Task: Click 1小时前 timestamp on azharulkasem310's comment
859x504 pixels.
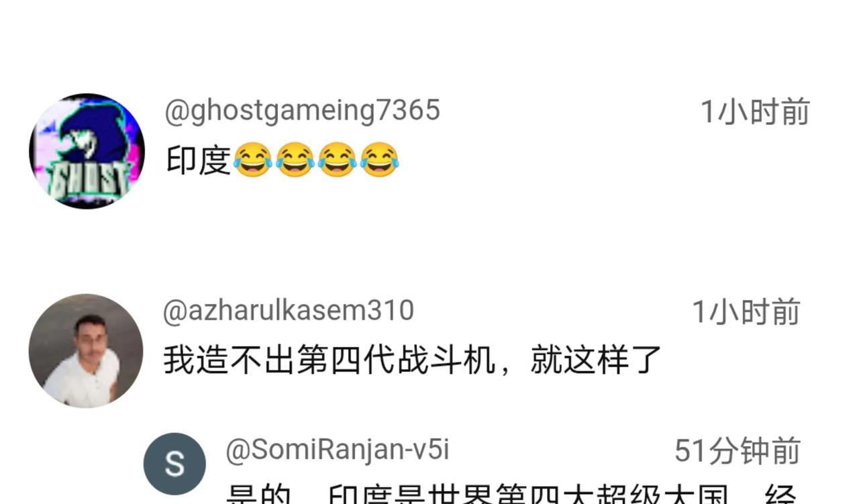Action: pyautogui.click(x=746, y=312)
